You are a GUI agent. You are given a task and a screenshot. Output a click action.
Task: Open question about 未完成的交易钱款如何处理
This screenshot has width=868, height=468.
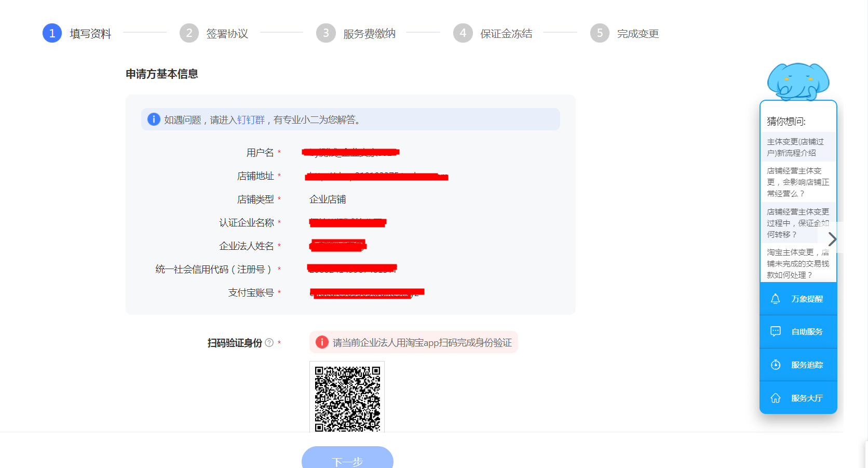tap(797, 263)
